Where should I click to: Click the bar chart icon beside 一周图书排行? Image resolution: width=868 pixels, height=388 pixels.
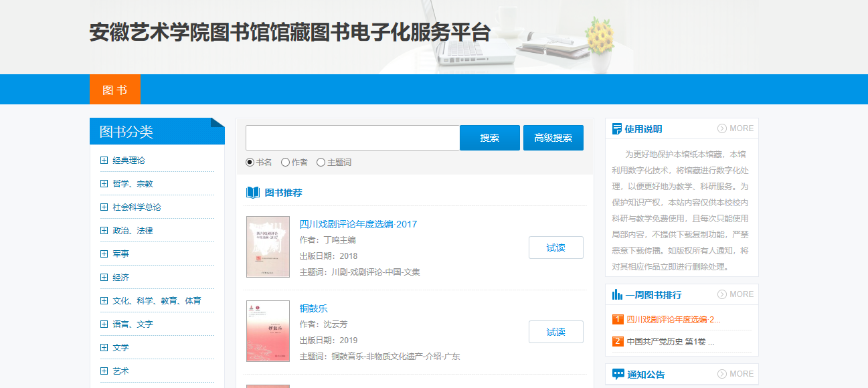(x=617, y=294)
